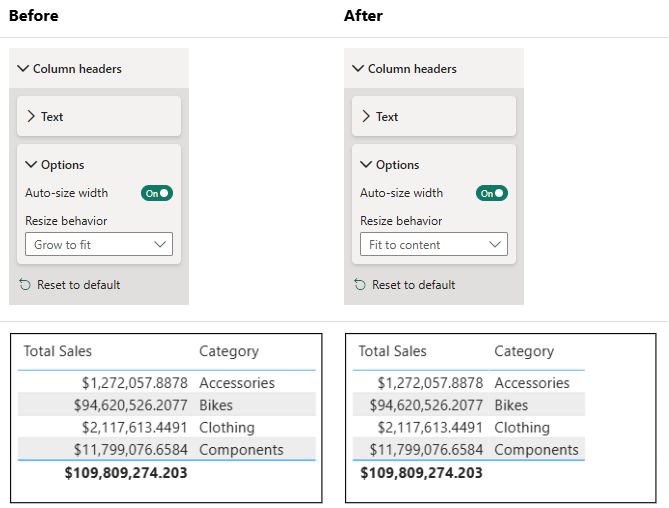669x508 pixels.
Task: Click reset icon in Before panel
Action: pyautogui.click(x=25, y=285)
